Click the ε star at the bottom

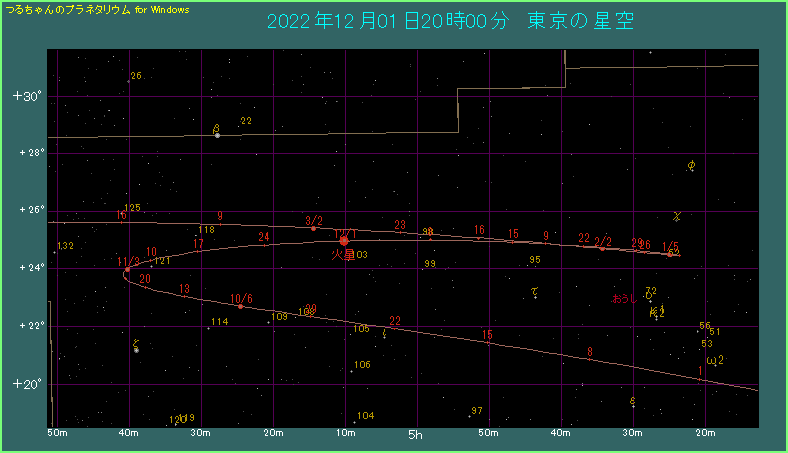[x=633, y=402]
